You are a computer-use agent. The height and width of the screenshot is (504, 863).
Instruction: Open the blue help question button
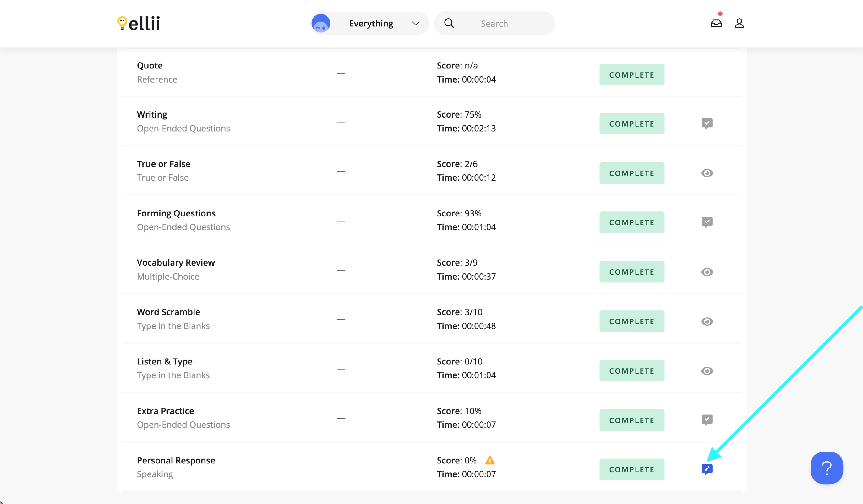click(827, 468)
